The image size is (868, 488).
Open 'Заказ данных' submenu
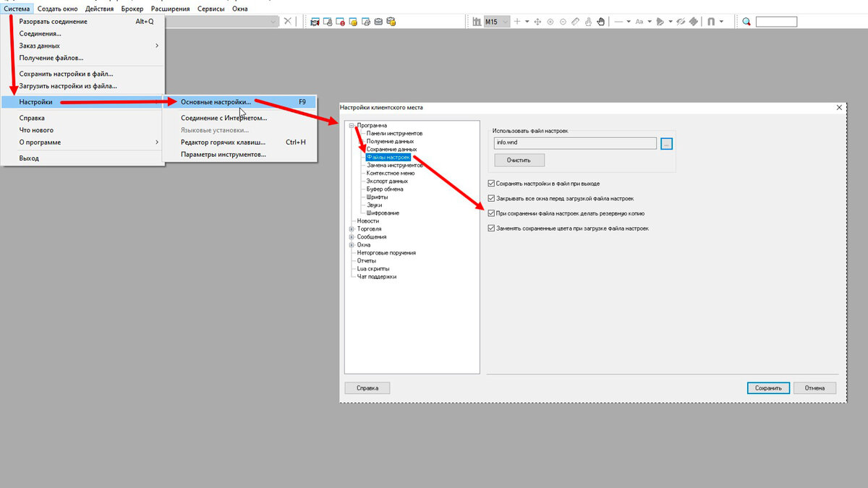[82, 46]
